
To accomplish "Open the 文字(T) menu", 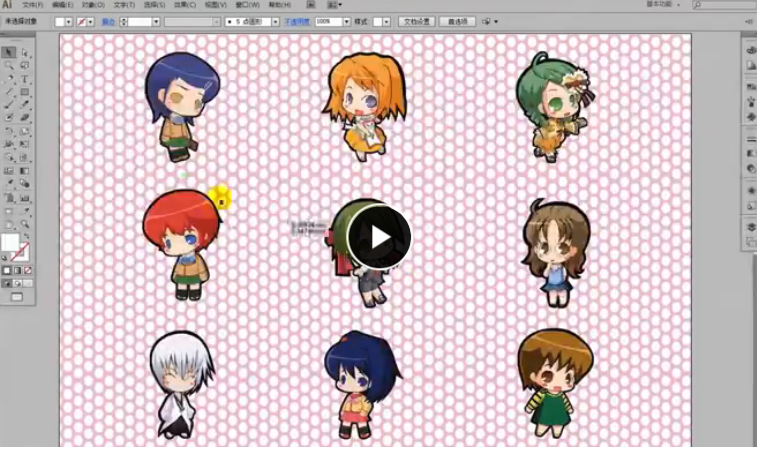I will [124, 5].
